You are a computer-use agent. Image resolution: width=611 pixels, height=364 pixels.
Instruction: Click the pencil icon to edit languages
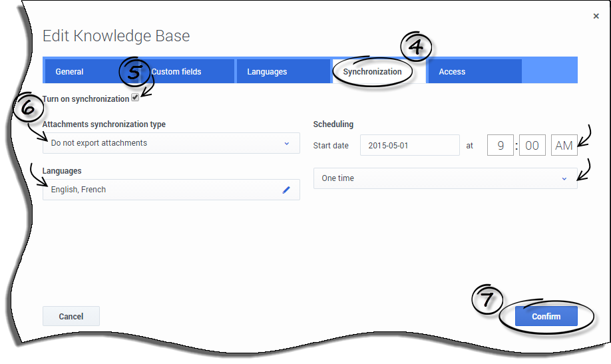tap(286, 190)
